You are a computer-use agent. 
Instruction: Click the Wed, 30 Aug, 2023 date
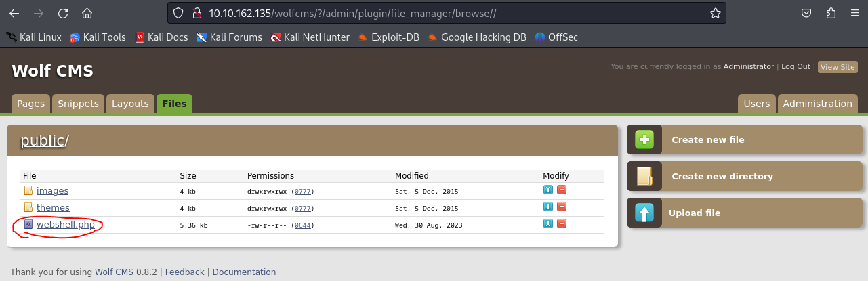click(x=428, y=225)
